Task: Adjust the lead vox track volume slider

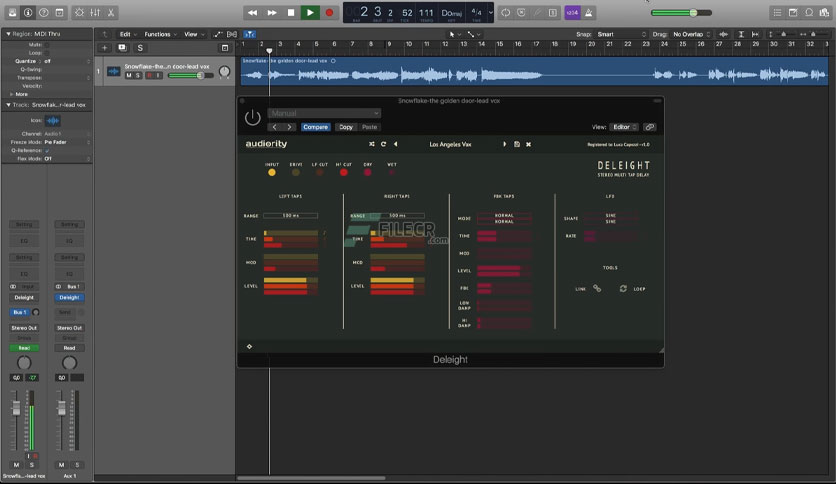Action: 190,76
